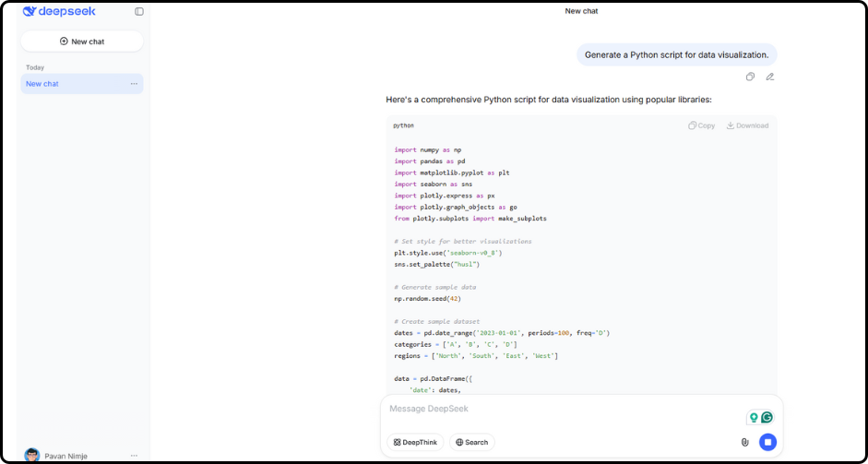Click the 'data = pd.DataFrame({' line
Viewport: 868px width, 464px height.
[x=435, y=379]
